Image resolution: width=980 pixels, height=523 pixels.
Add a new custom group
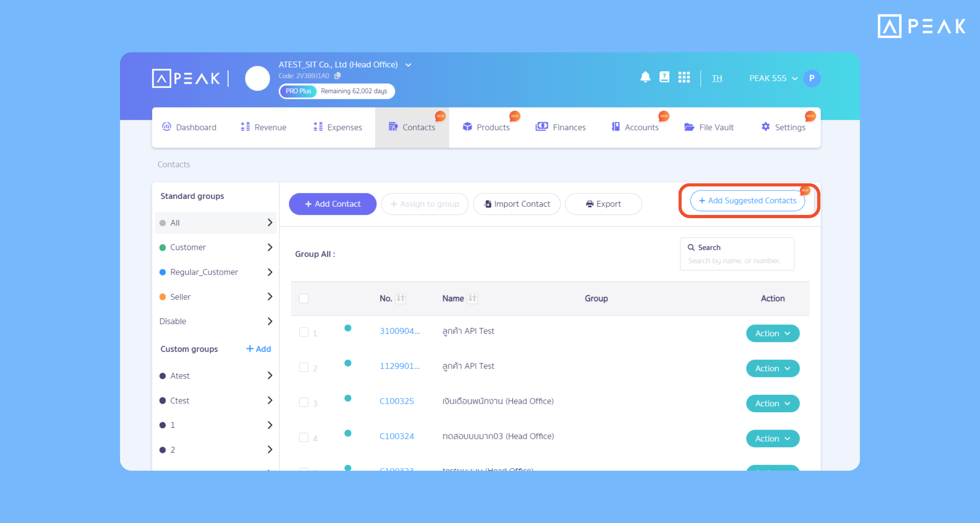click(258, 349)
